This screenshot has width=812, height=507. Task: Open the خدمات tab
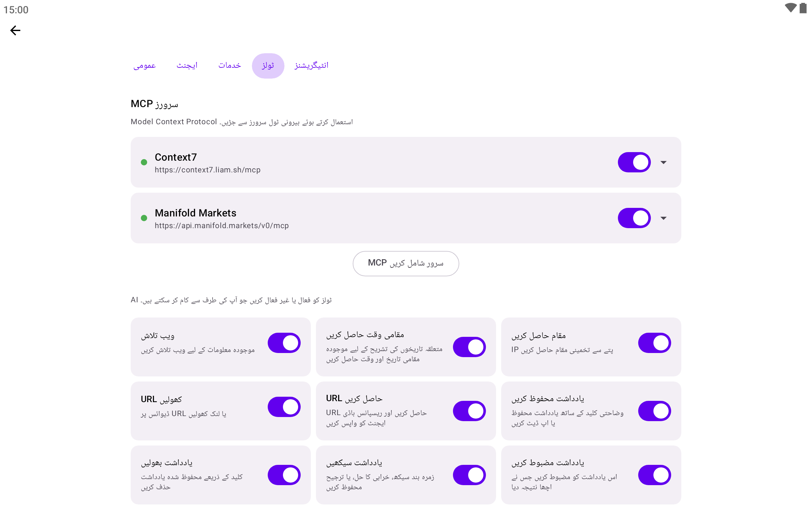coord(230,66)
